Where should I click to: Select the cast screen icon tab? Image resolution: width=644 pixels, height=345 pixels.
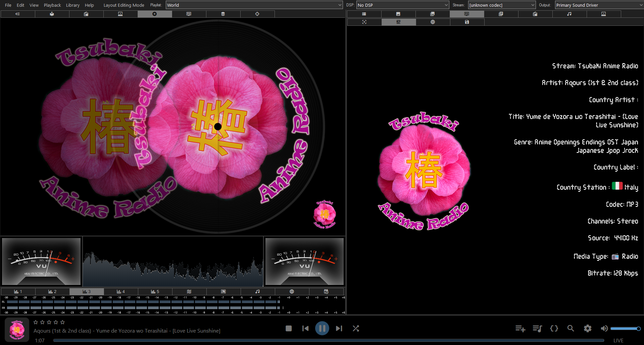point(224,292)
